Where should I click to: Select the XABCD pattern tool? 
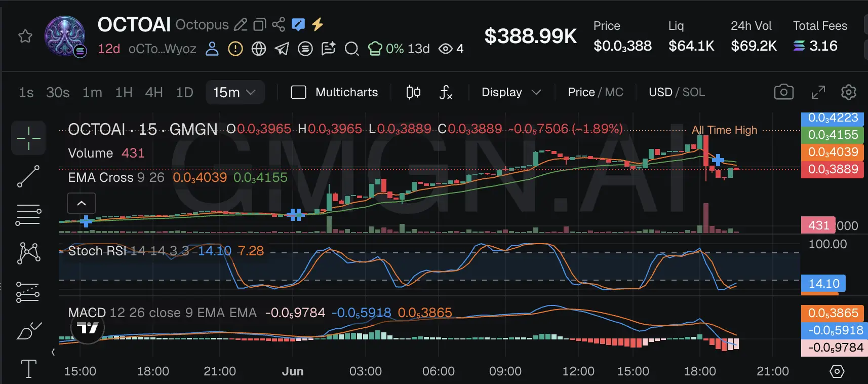click(28, 253)
